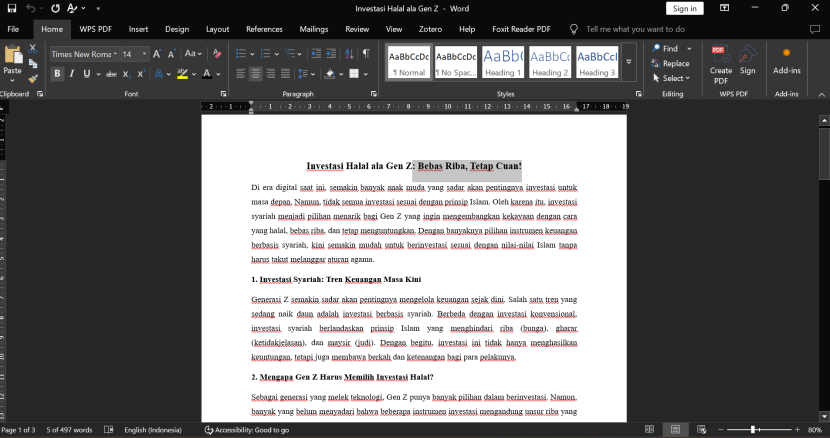The image size is (830, 438).
Task: Toggle Show/Hide paragraph marks
Action: (x=366, y=54)
